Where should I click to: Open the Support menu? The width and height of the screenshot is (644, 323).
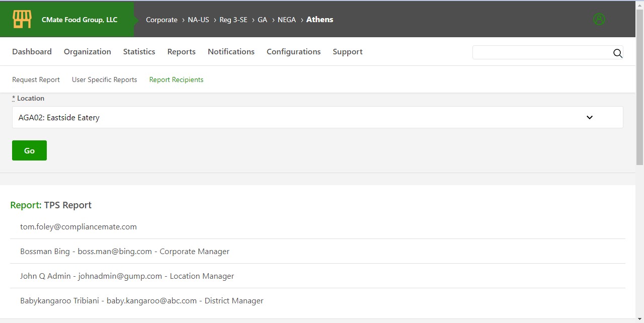pos(347,52)
